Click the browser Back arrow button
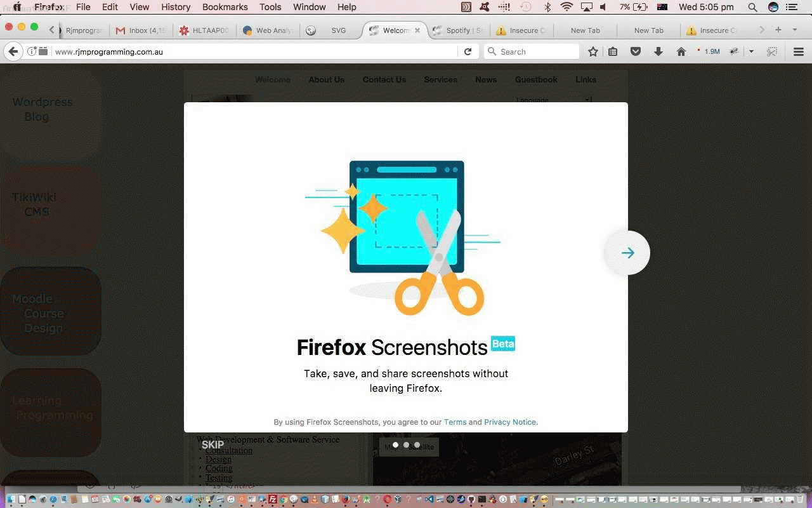Screen dimensions: 812x508 point(13,51)
